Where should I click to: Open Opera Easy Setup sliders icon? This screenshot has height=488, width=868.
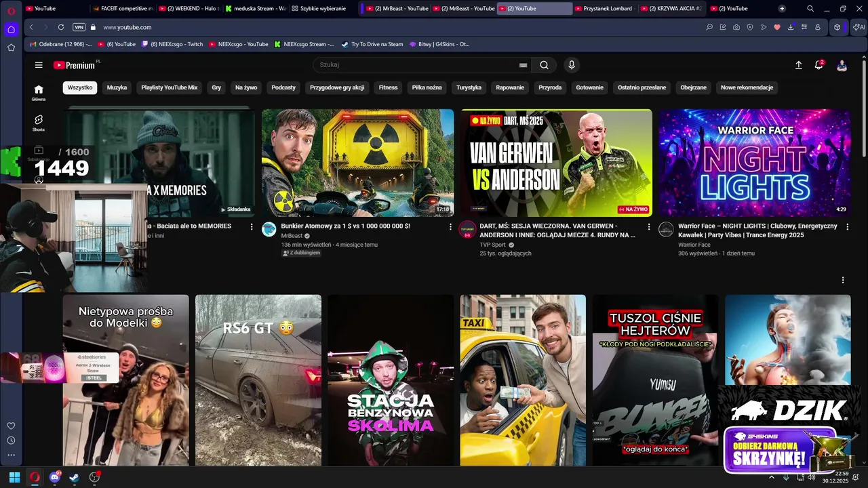click(x=804, y=27)
